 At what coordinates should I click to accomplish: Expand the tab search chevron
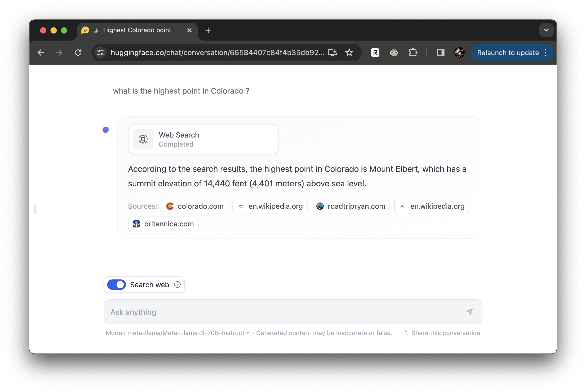(x=546, y=30)
